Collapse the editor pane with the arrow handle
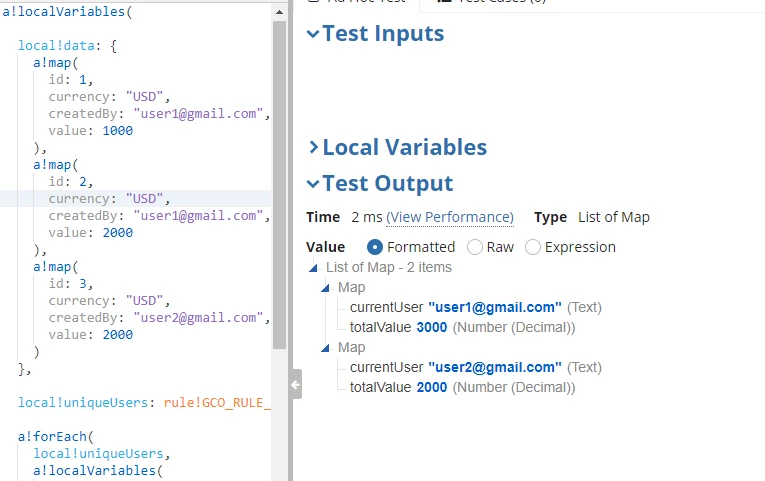 pyautogui.click(x=296, y=385)
